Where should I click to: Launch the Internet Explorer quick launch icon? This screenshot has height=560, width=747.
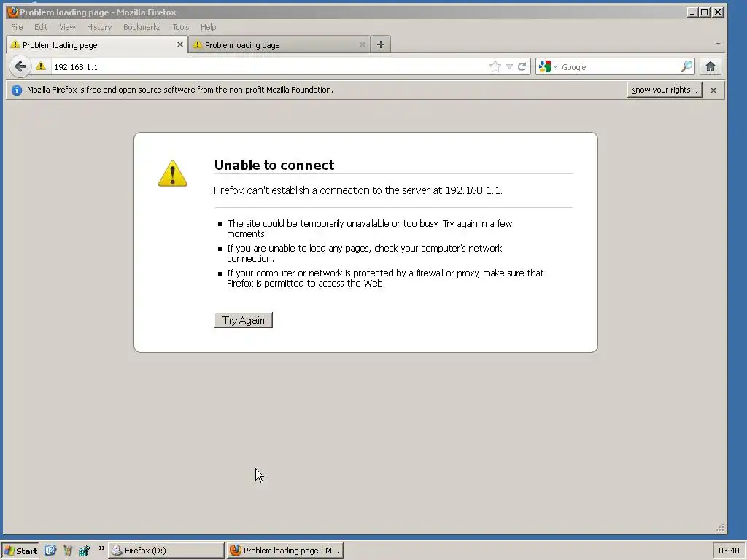50,551
